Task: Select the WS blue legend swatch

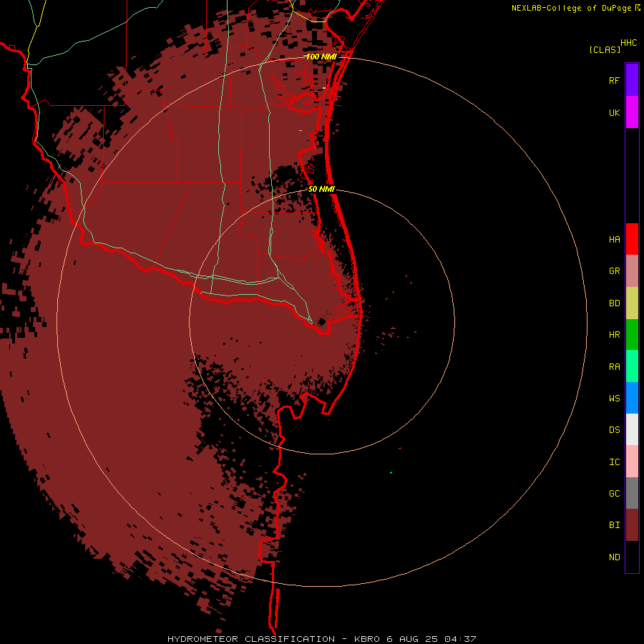Action: 632,398
